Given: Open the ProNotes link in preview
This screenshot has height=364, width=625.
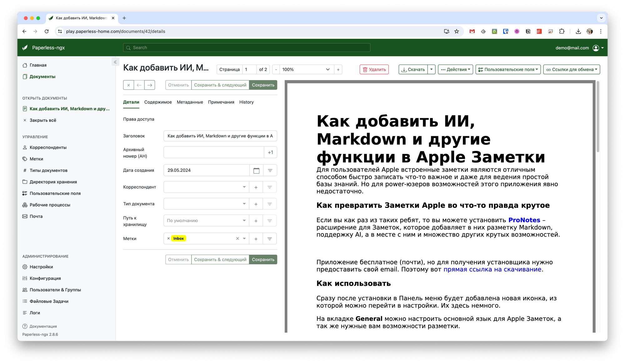Looking at the screenshot, I should pyautogui.click(x=524, y=220).
